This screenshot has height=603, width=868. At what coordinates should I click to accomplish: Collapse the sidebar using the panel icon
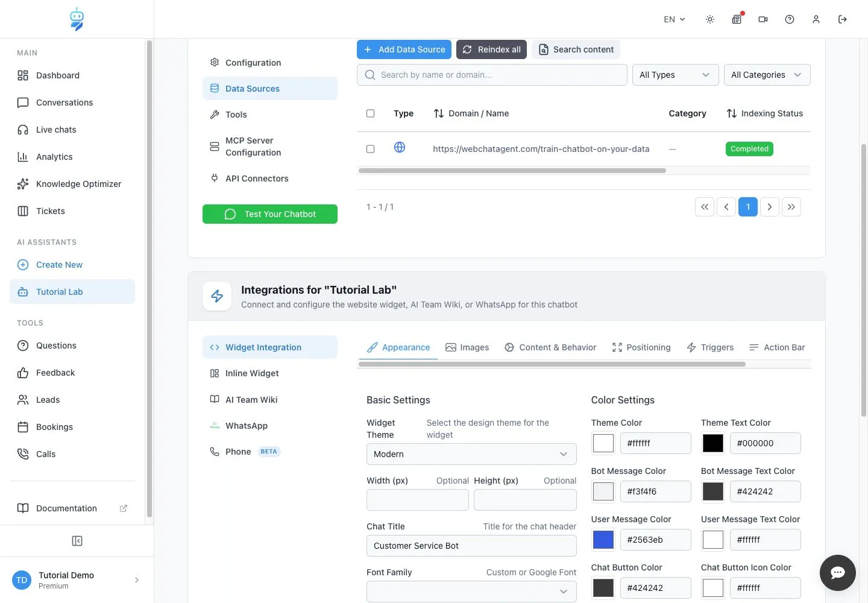pyautogui.click(x=77, y=541)
